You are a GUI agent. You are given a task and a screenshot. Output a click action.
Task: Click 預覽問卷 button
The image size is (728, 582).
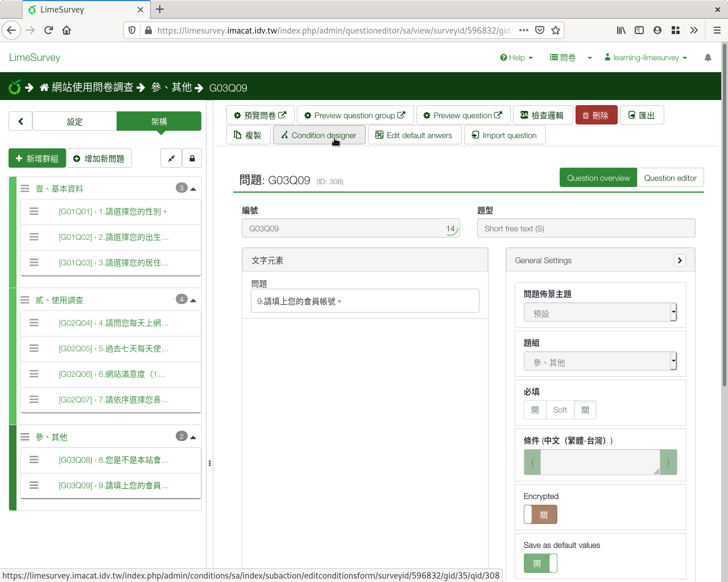pos(260,115)
